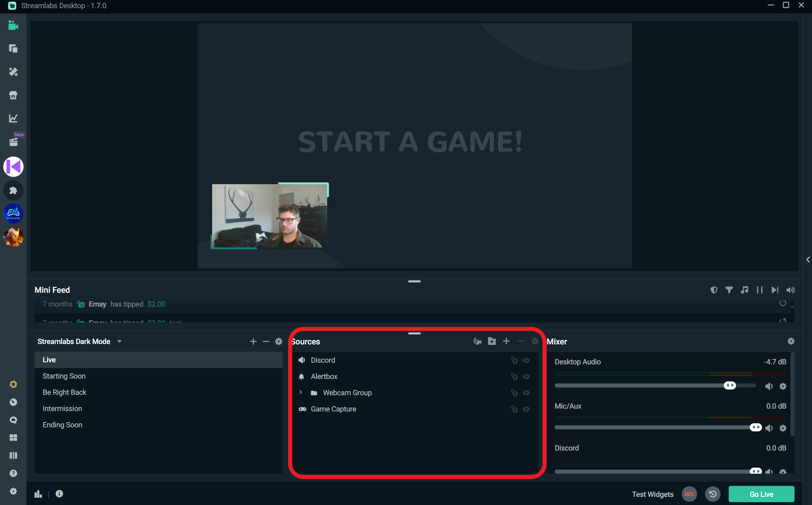Open the layout grid icon in the sidebar

[x=13, y=438]
